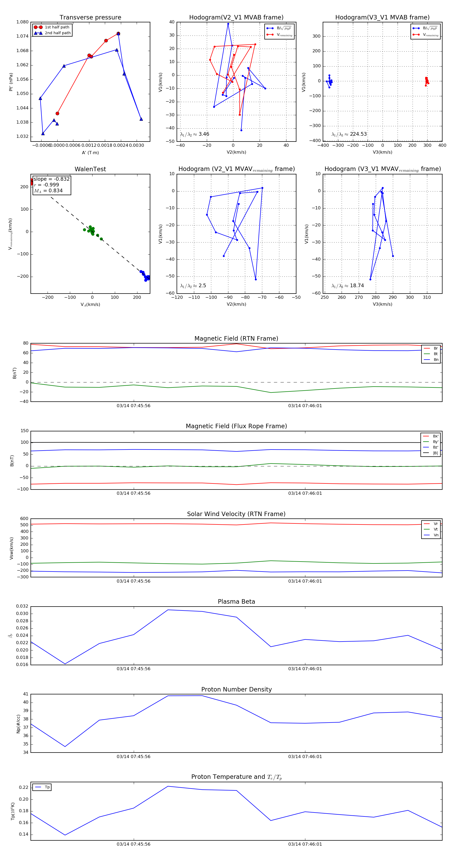Click the Bz' legend entry

(431, 447)
